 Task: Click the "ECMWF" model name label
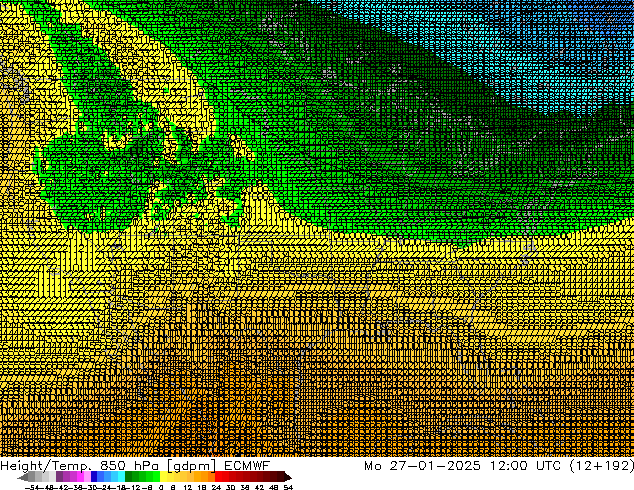[x=247, y=465]
